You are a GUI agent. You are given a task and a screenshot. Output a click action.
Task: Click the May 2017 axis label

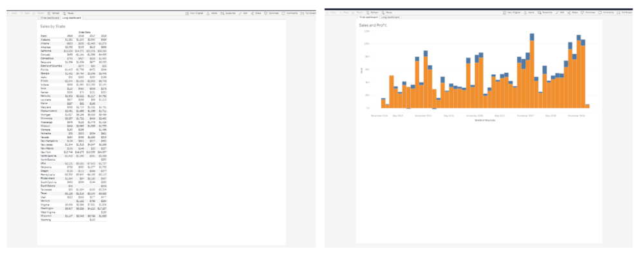click(x=500, y=116)
